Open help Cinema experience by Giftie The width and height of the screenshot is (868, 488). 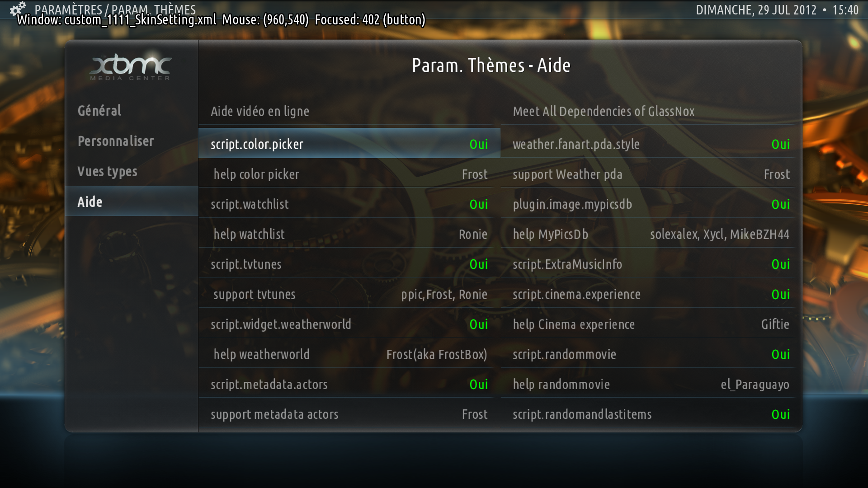tap(647, 324)
